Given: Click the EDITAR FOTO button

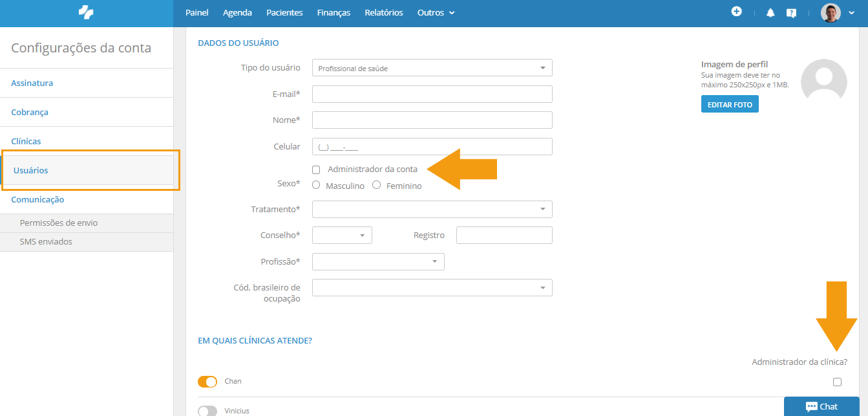Looking at the screenshot, I should (730, 104).
